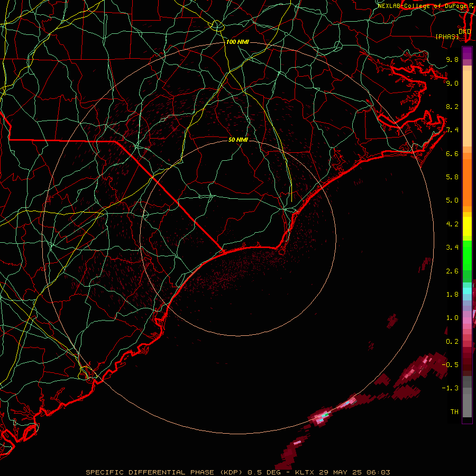Select the 5.0 scale value
This screenshot has width=476, height=476.
click(452, 200)
